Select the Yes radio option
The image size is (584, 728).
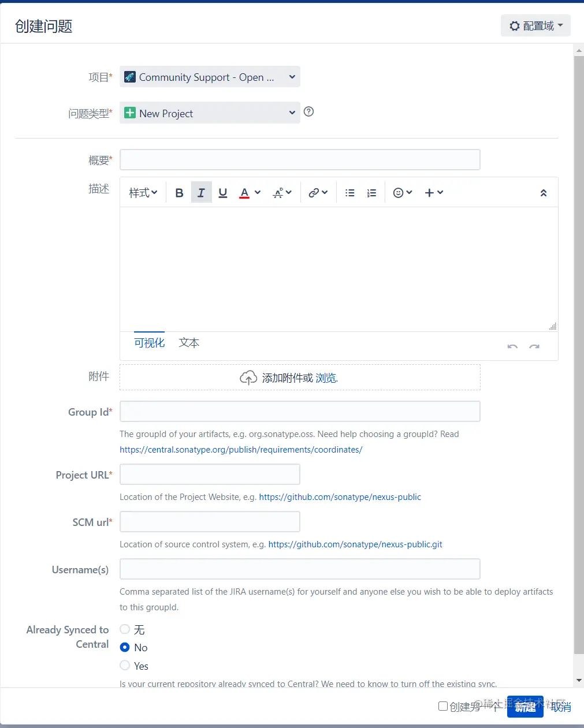[125, 665]
